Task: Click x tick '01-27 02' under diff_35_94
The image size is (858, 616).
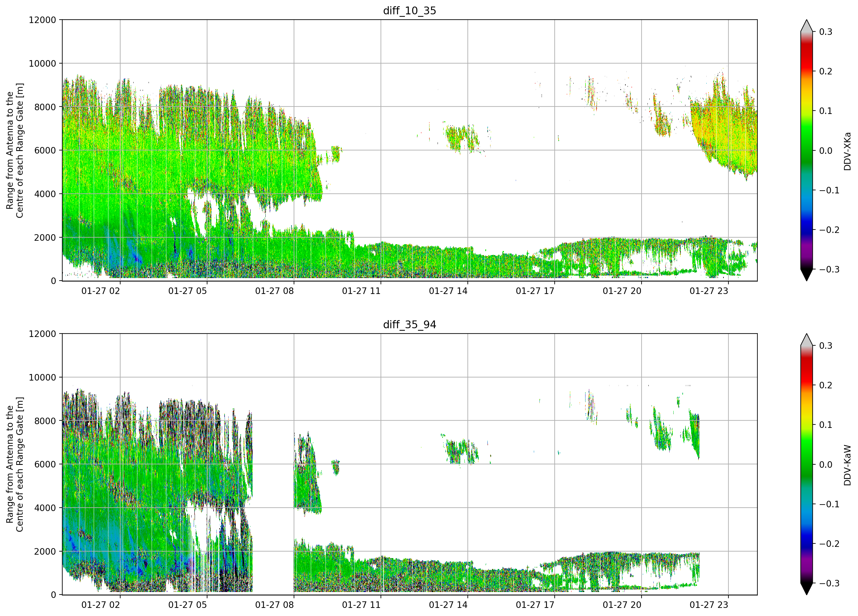Action: point(101,605)
